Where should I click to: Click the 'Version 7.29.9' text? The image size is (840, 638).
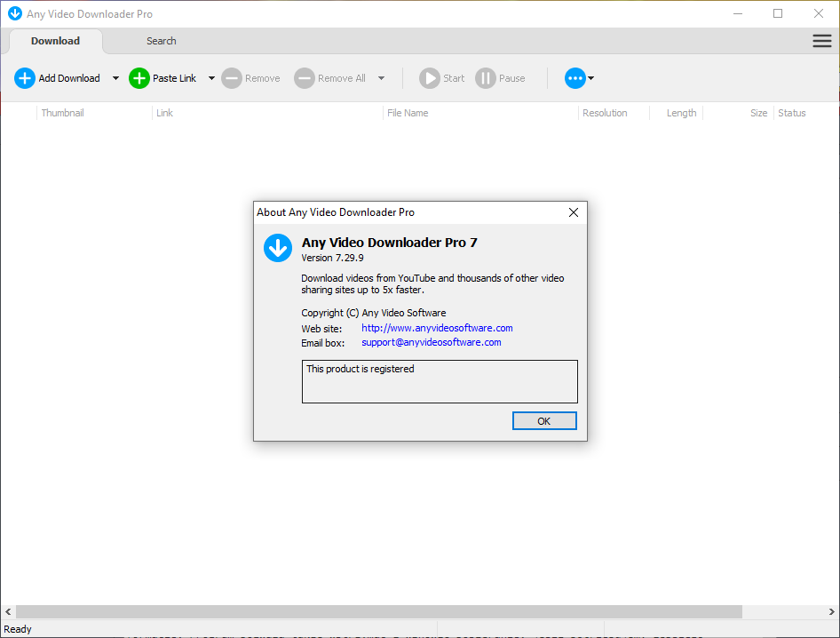[x=332, y=258]
